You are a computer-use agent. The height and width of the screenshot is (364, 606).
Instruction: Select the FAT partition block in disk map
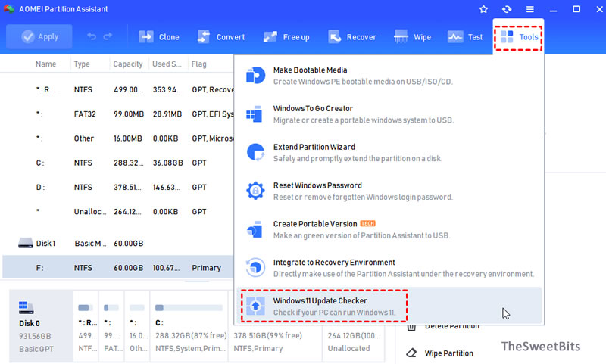(111, 327)
